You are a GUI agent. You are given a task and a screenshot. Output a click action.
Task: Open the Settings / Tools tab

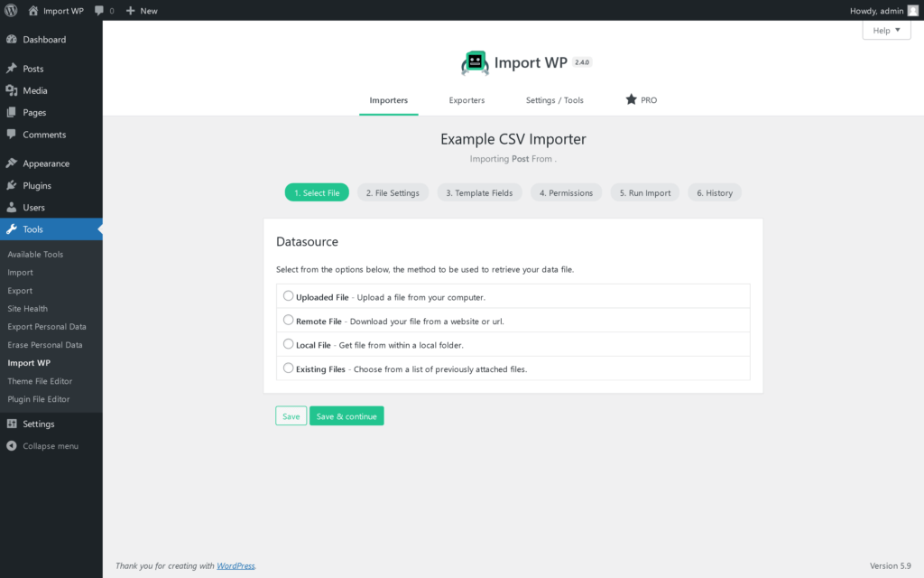pyautogui.click(x=555, y=100)
